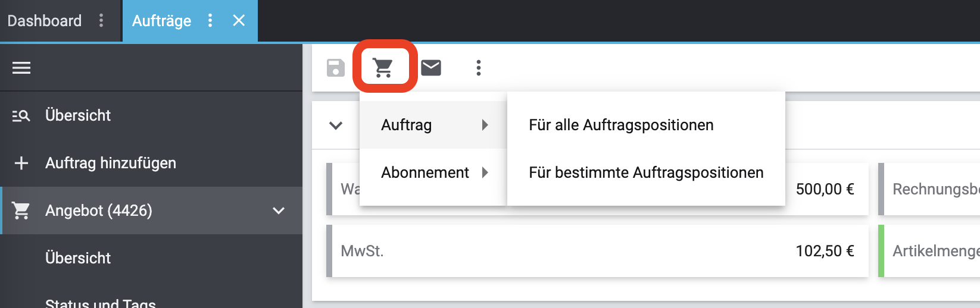Screen dimensions: 980x308
Task: Click the MwSt. value card
Action: pos(597,251)
